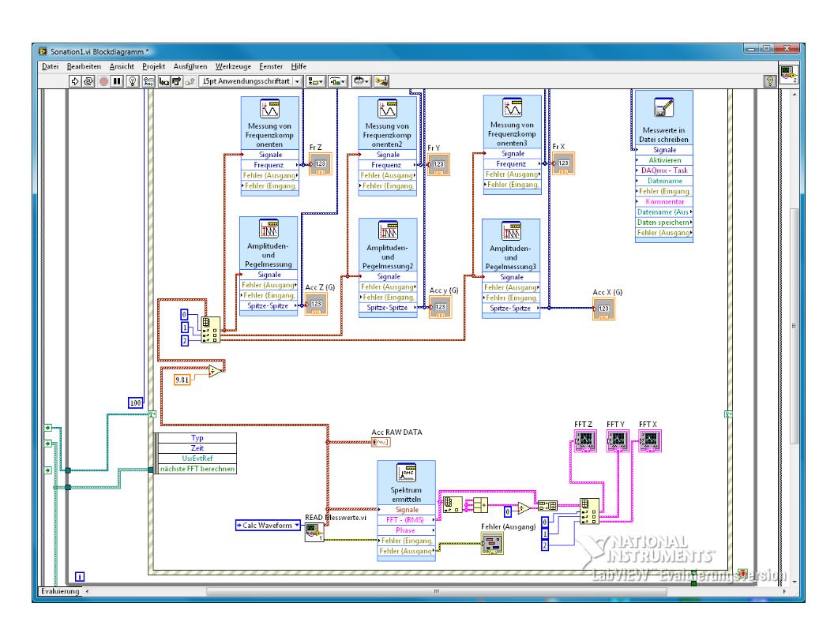This screenshot has height=644, width=834.
Task: Click 'FFT - (RMS)' output on Spektrum ermitteln
Action: (407, 519)
